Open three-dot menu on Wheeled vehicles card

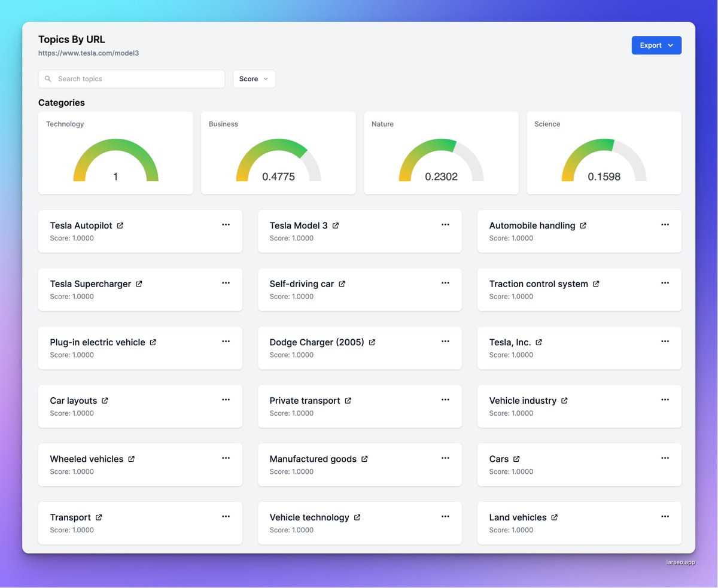click(226, 458)
